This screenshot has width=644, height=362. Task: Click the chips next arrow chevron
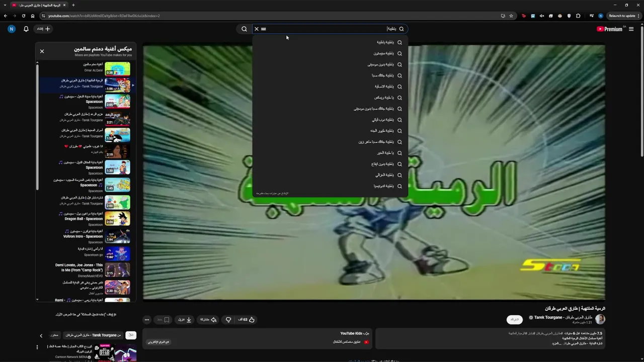pos(41,336)
